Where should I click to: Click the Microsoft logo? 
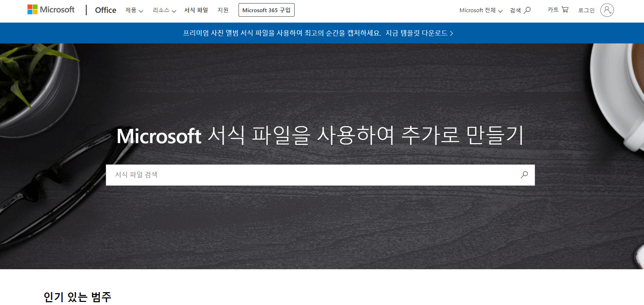51,10
